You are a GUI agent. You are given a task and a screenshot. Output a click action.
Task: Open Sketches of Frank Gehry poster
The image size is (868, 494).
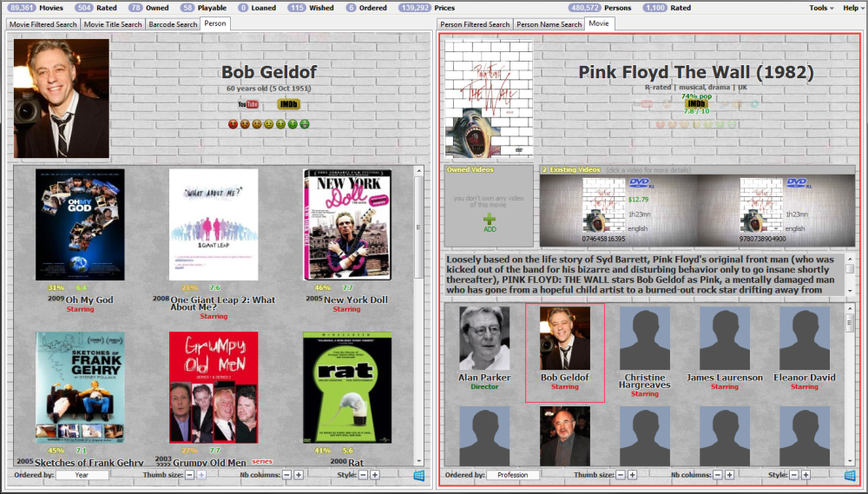[x=80, y=387]
